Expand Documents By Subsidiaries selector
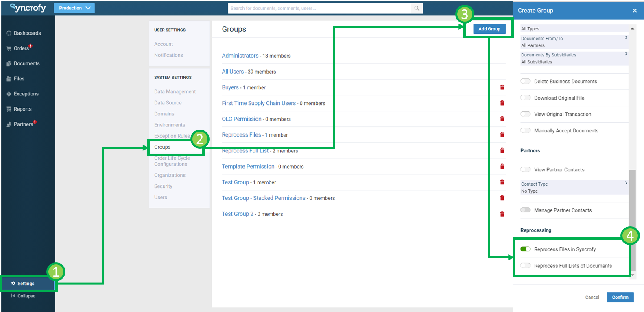The width and height of the screenshot is (644, 312). [x=574, y=58]
